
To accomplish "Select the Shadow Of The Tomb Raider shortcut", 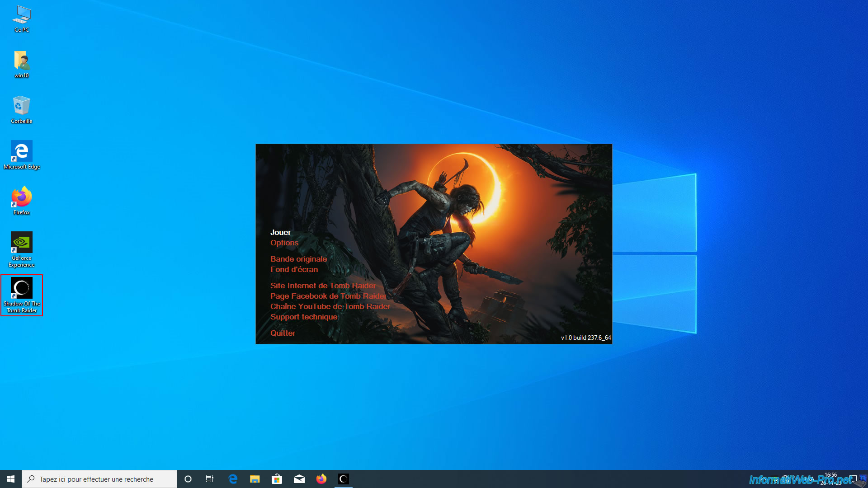I will [22, 295].
